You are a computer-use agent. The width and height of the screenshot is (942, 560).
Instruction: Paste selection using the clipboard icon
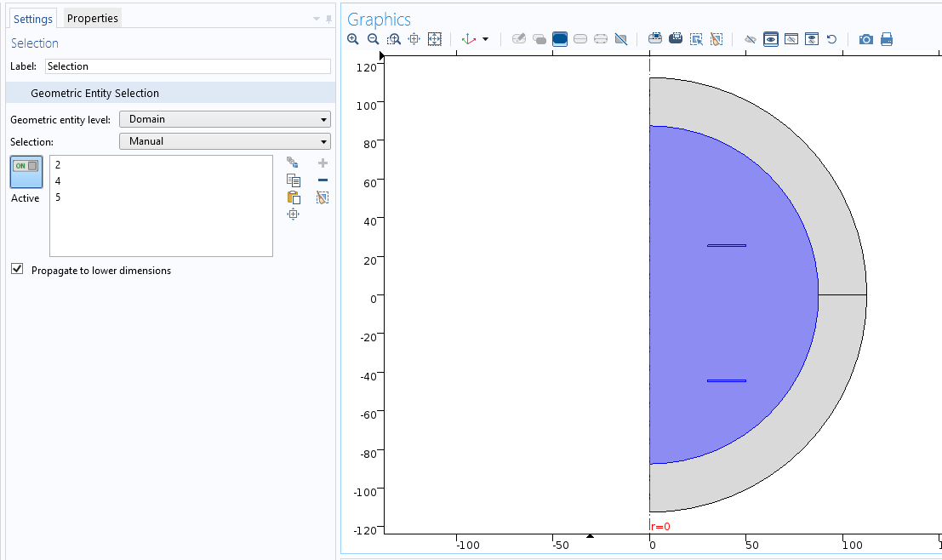click(x=294, y=197)
